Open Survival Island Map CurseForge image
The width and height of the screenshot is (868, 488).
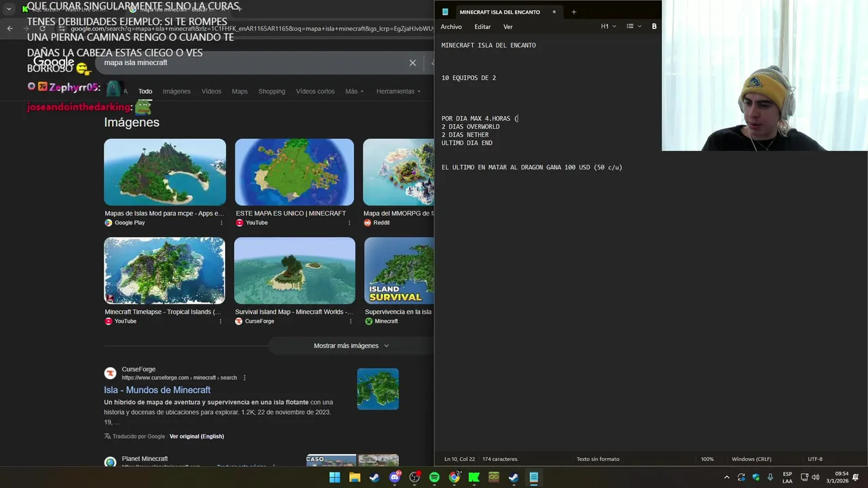tap(294, 270)
